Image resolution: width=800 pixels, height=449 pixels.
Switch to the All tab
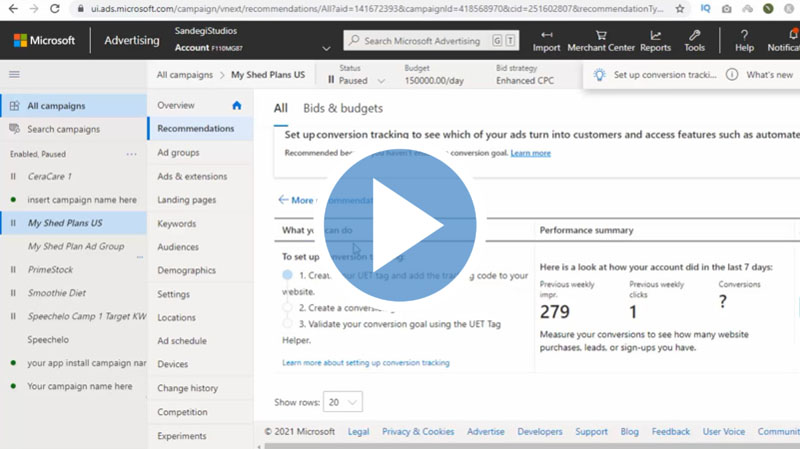(x=281, y=108)
